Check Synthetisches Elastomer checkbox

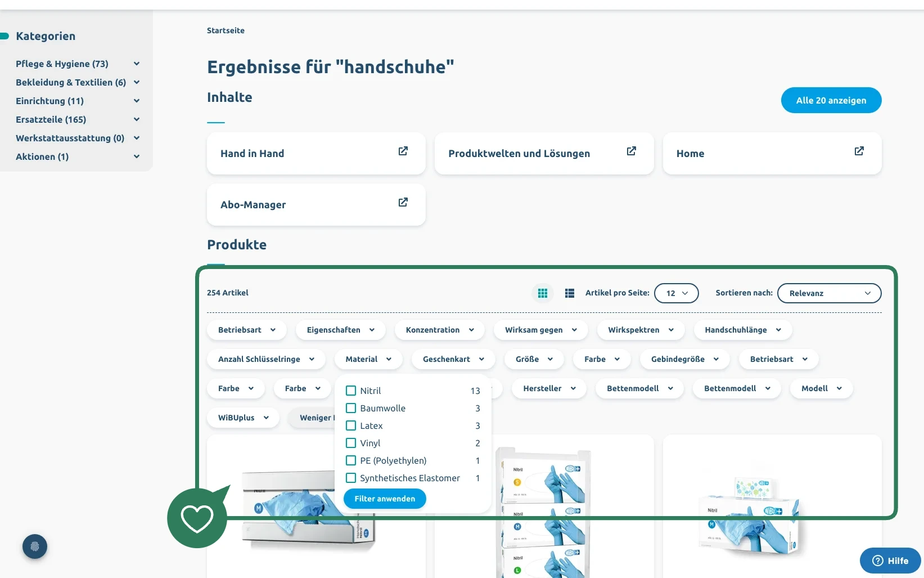click(x=351, y=478)
